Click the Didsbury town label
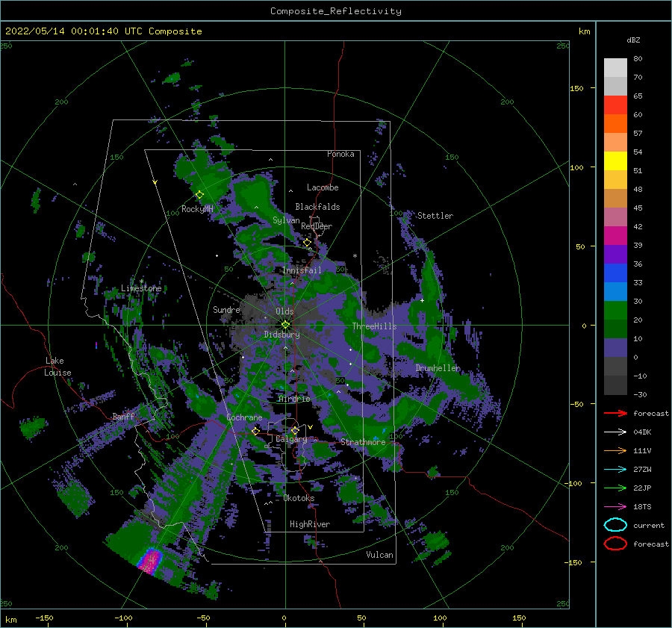Screen dimensions: 672x628 pos(281,335)
